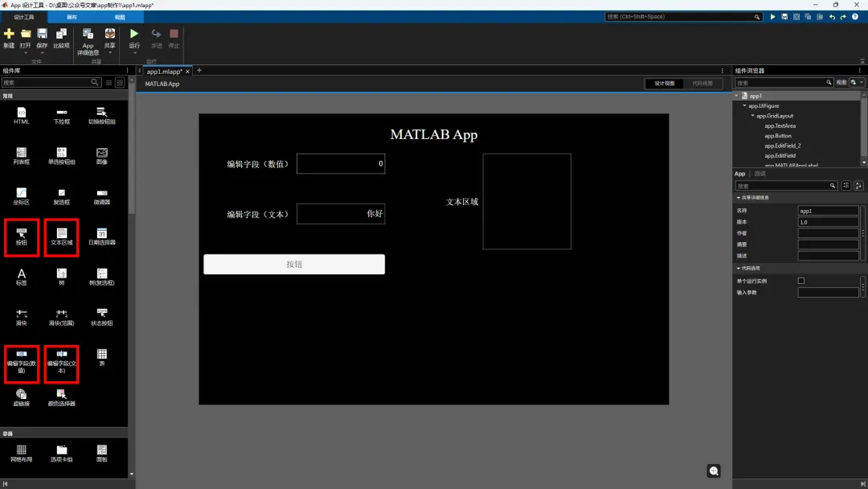Select the 切换按钮组 (Toggle Button Group) component
868x489 pixels.
(102, 116)
